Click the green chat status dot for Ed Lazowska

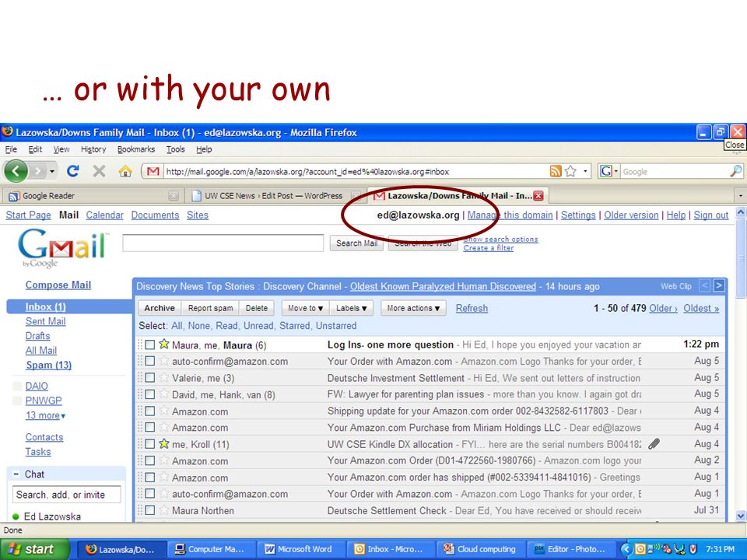click(x=16, y=516)
